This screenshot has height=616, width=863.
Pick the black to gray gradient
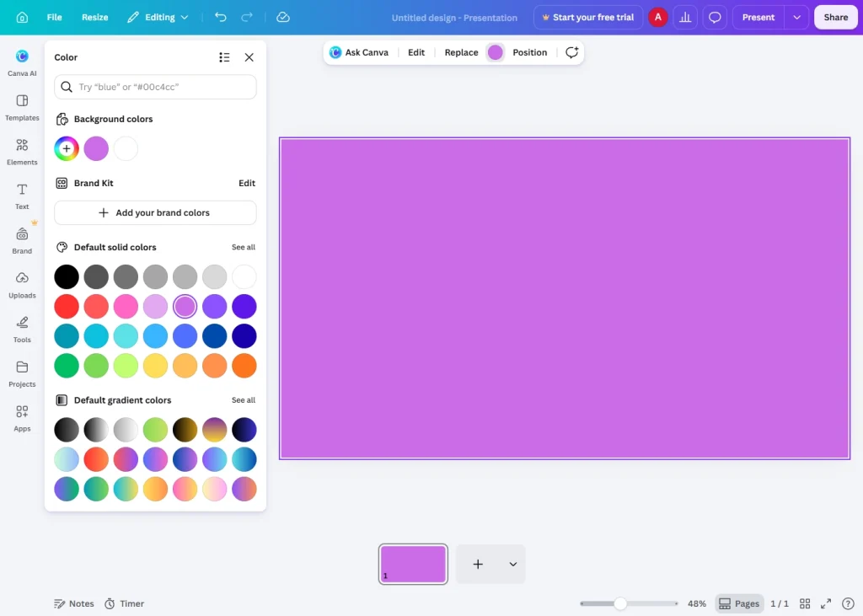tap(67, 430)
